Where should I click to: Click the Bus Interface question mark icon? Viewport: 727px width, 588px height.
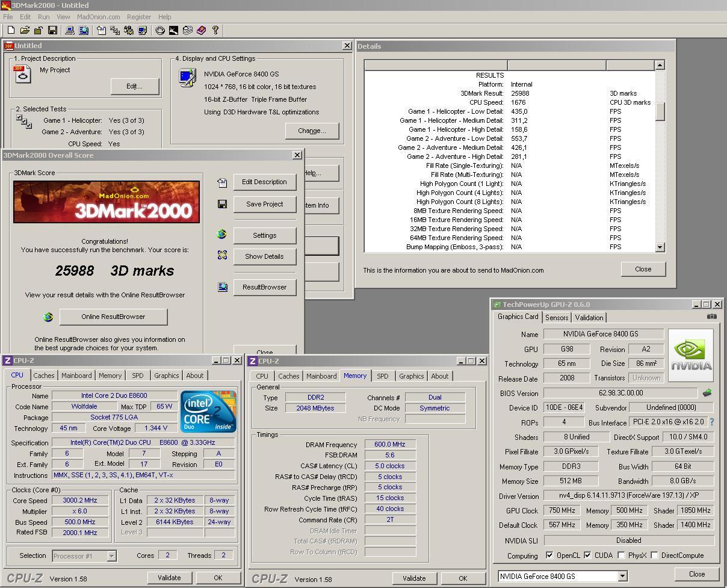pos(711,422)
